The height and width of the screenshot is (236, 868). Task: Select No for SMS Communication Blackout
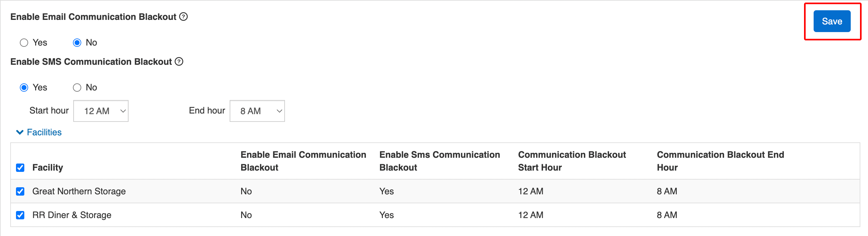(77, 88)
